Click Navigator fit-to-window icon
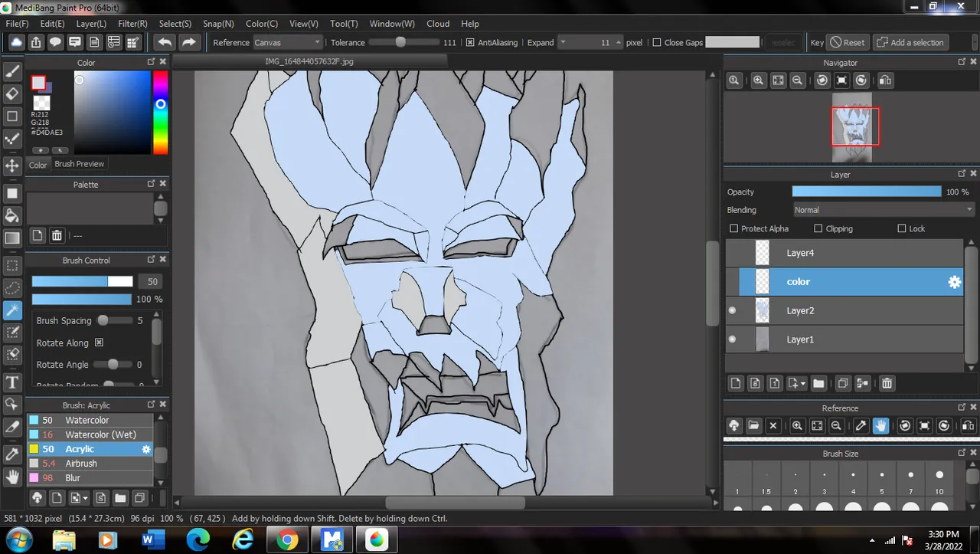 [x=778, y=80]
